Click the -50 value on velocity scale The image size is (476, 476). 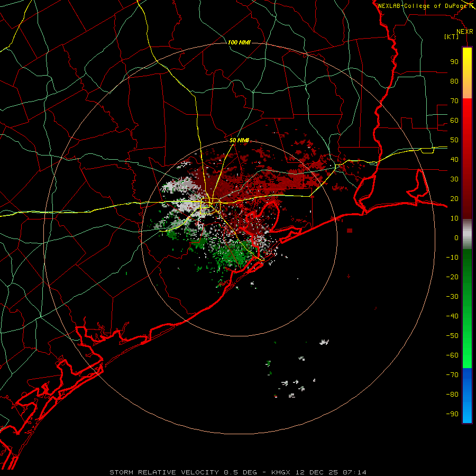coord(452,336)
